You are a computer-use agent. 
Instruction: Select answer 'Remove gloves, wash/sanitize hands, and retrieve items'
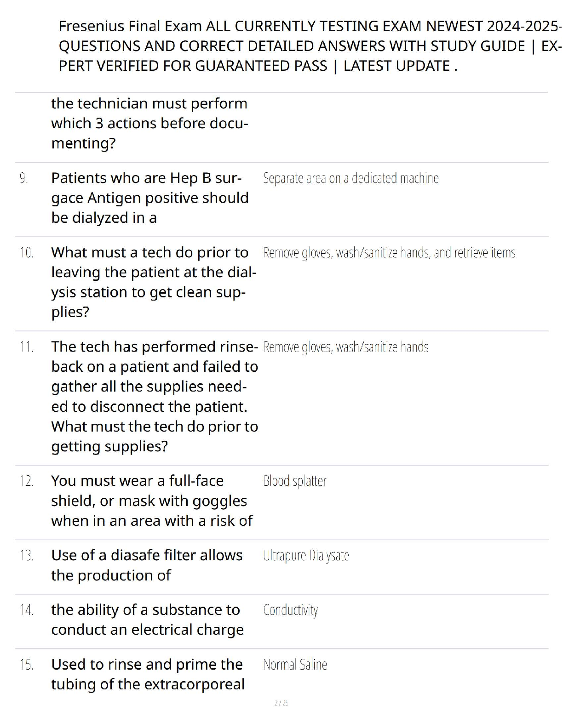click(389, 253)
